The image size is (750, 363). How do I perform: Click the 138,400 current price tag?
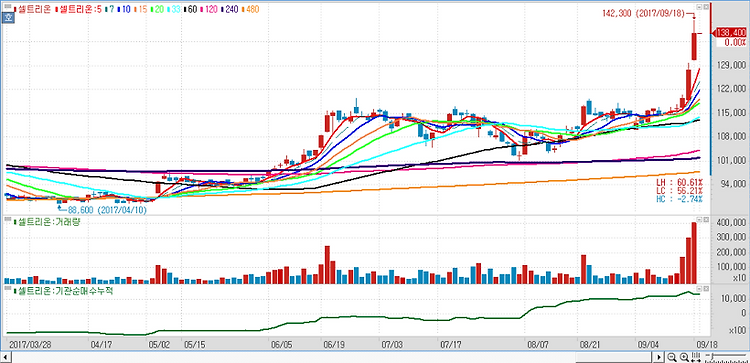729,33
